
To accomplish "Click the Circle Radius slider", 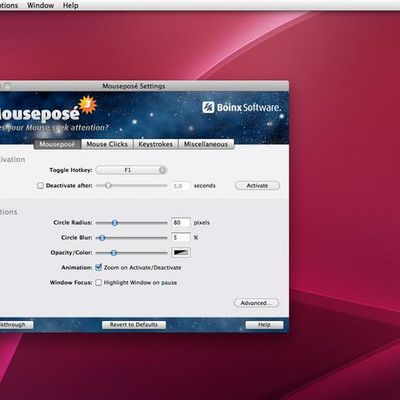I will pos(131,223).
